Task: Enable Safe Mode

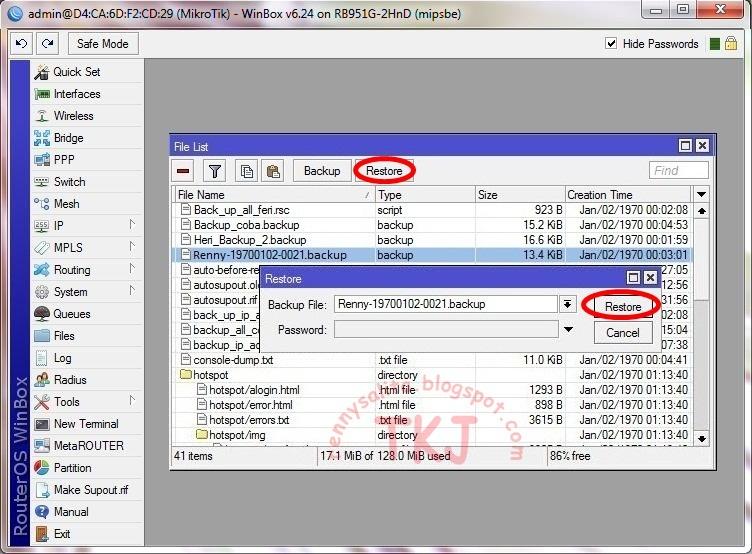Action: 103,44
